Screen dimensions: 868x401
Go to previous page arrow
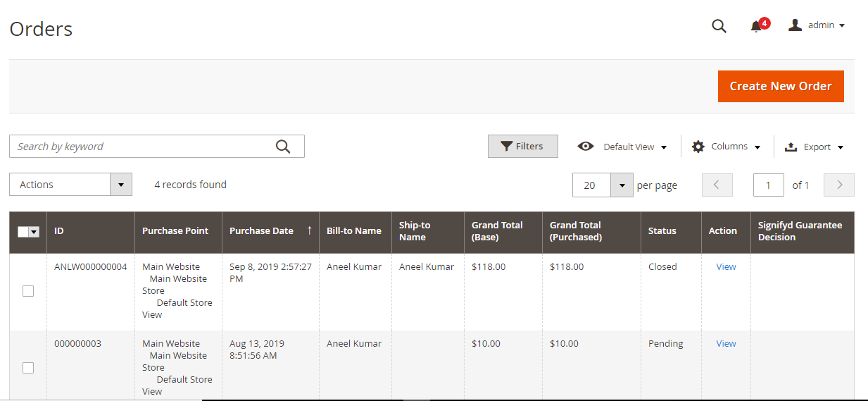point(717,185)
